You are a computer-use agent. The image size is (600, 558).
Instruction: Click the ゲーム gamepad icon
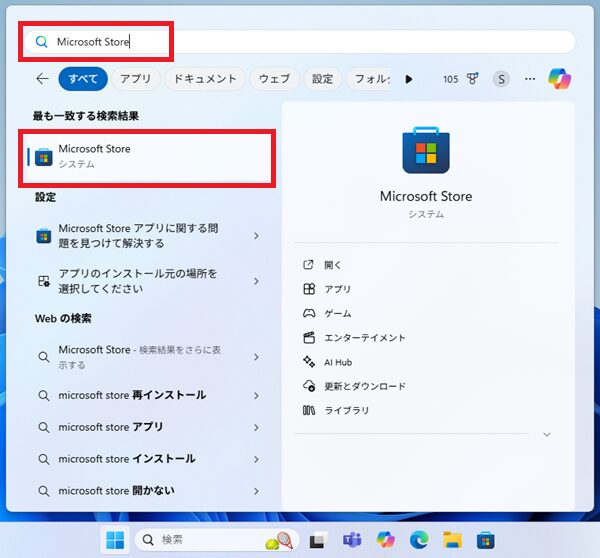pos(309,313)
